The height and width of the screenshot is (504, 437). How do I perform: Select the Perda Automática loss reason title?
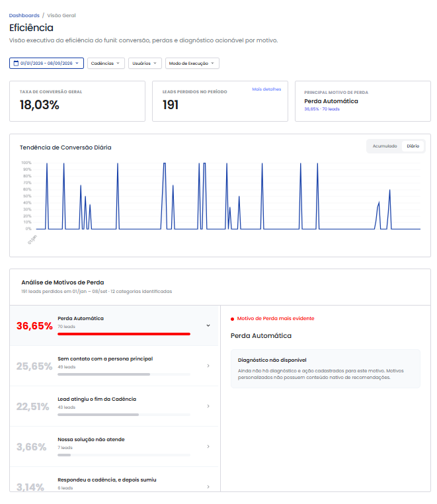tap(81, 318)
